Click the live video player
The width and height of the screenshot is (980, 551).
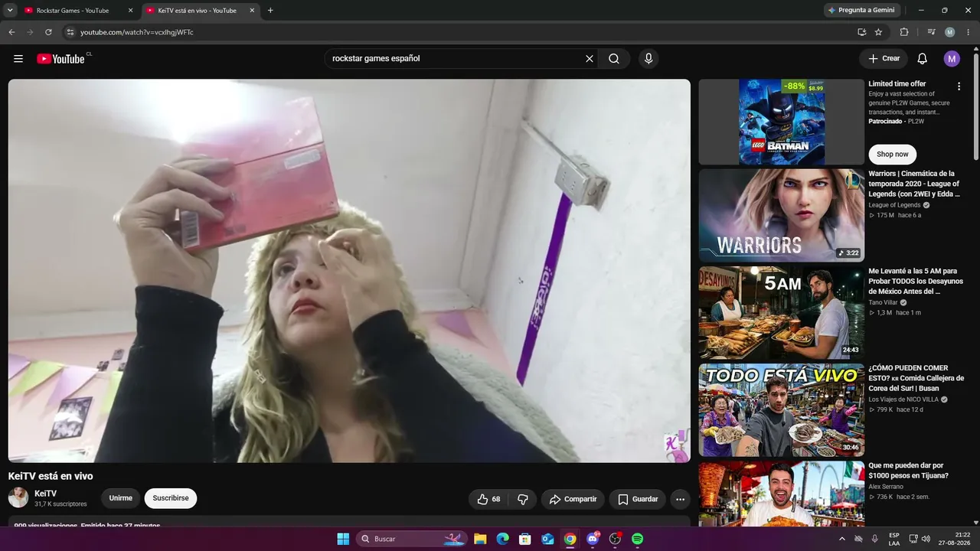click(x=349, y=271)
